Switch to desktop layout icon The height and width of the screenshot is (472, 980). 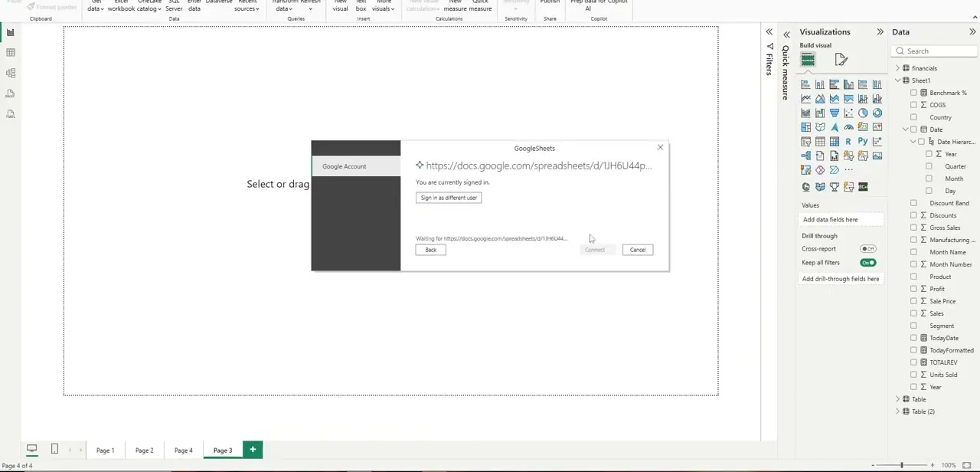[32, 449]
